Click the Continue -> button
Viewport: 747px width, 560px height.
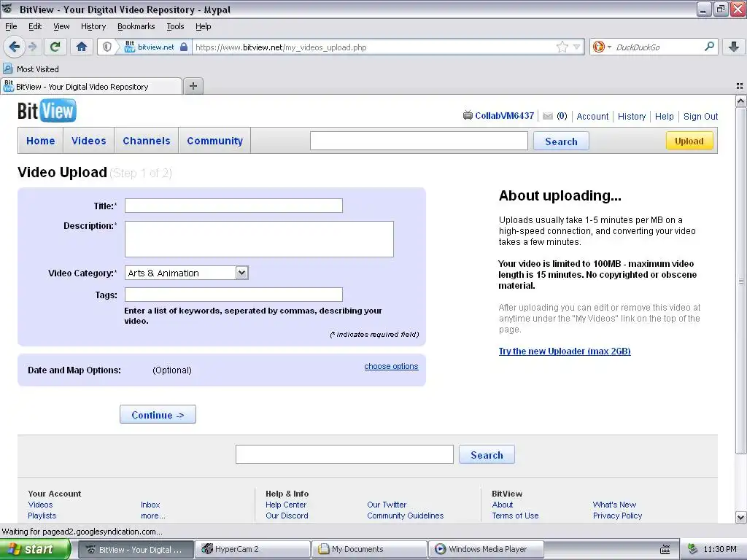[x=158, y=414]
